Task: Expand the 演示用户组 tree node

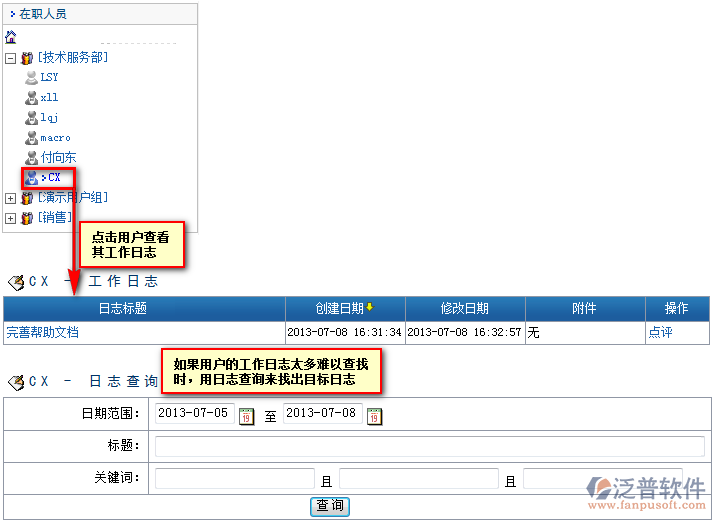Action: click(10, 198)
